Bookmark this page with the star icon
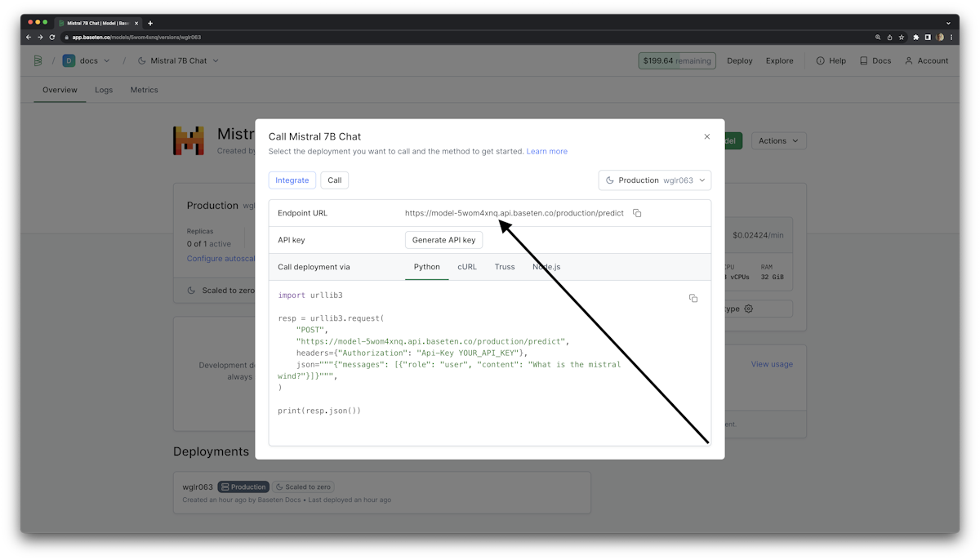 [902, 37]
